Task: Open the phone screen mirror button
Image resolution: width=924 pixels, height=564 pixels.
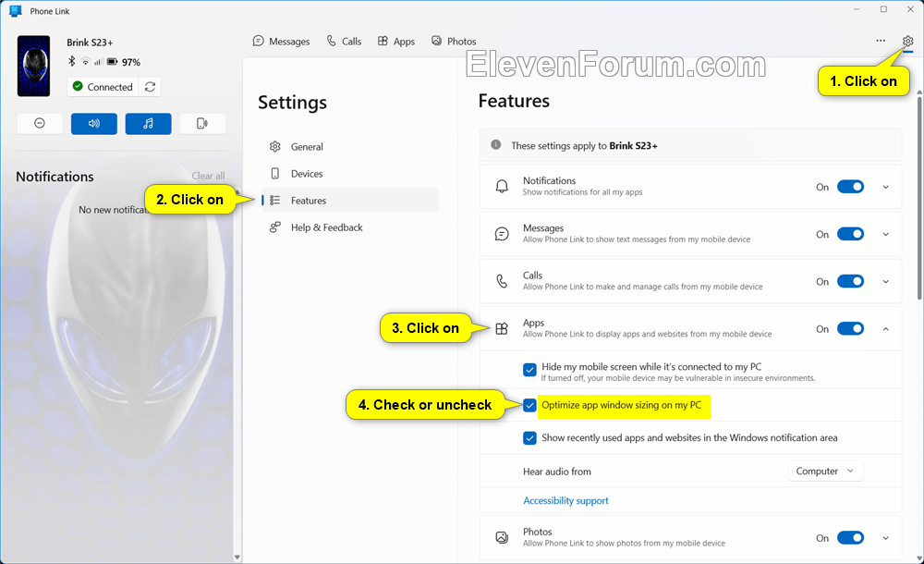Action: point(202,123)
